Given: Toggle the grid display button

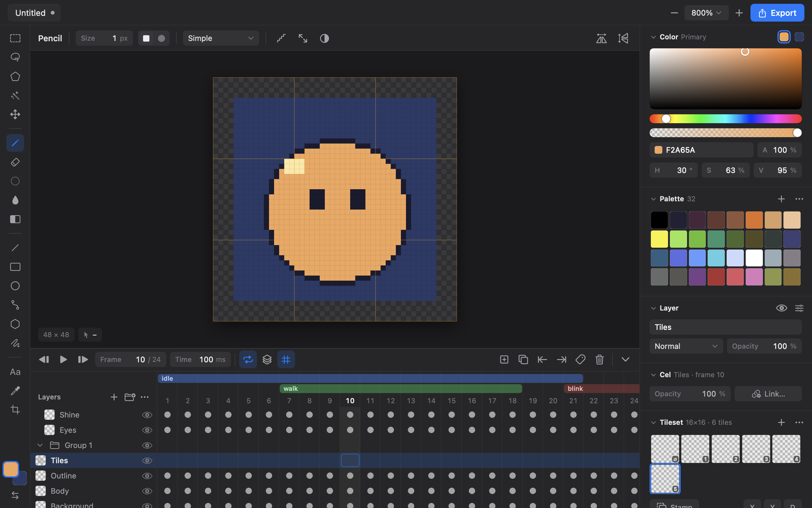Looking at the screenshot, I should coord(286,359).
